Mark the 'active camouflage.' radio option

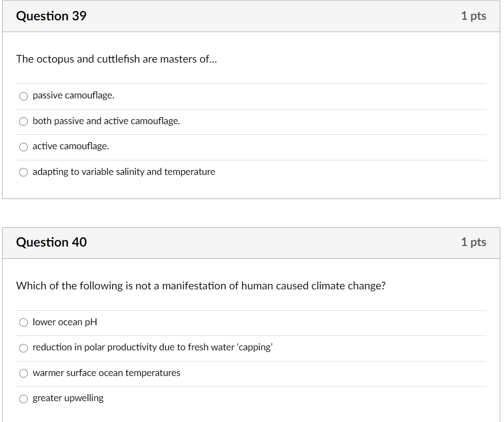24,147
